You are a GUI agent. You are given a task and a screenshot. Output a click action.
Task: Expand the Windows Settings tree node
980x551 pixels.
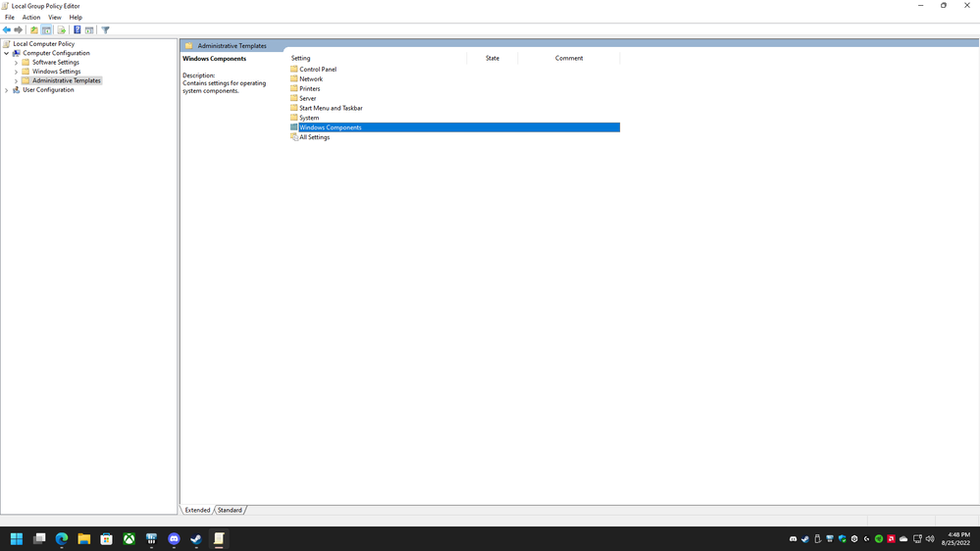[x=17, y=72]
